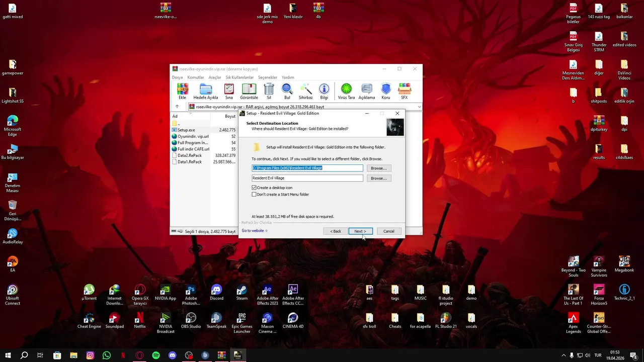Open Geri Dönüşüm recycle bin icon
Viewport: 644px width, 362px height.
click(x=13, y=211)
